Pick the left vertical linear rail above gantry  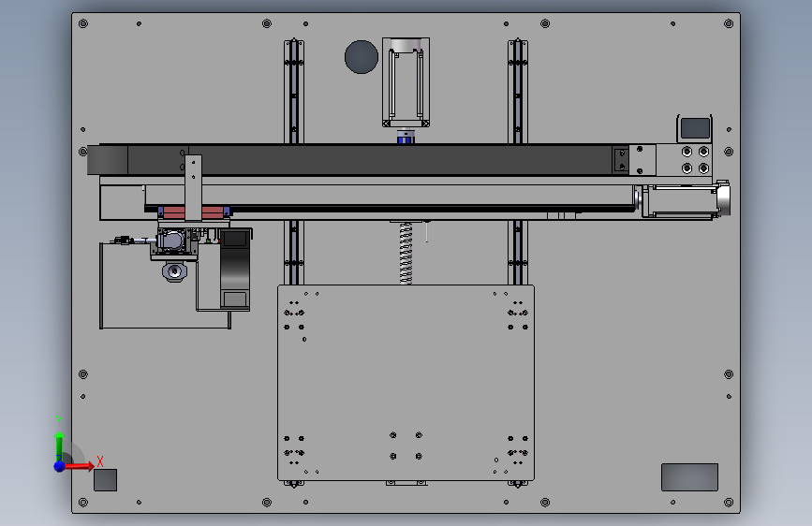point(294,91)
